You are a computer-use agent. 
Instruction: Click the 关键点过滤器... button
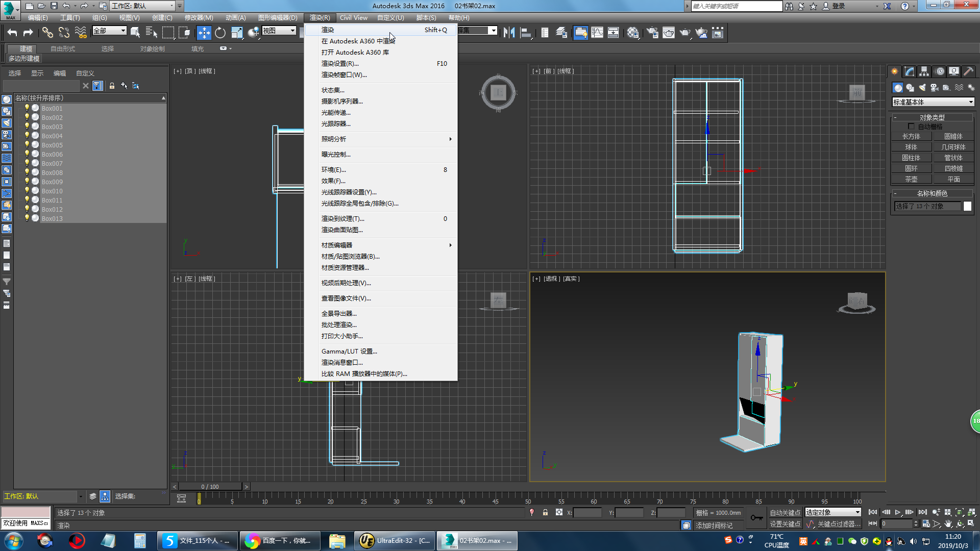pyautogui.click(x=839, y=524)
